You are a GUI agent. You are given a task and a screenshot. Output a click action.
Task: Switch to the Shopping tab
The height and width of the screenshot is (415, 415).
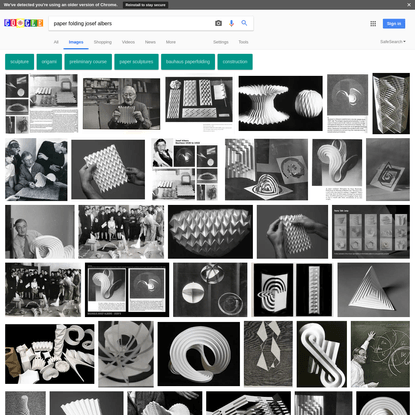pyautogui.click(x=103, y=42)
